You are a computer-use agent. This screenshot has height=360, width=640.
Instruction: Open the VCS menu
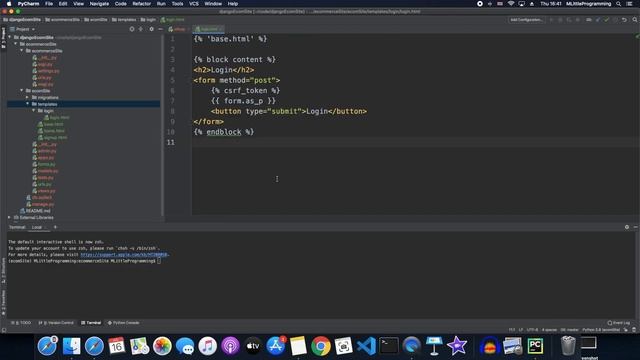(x=194, y=4)
